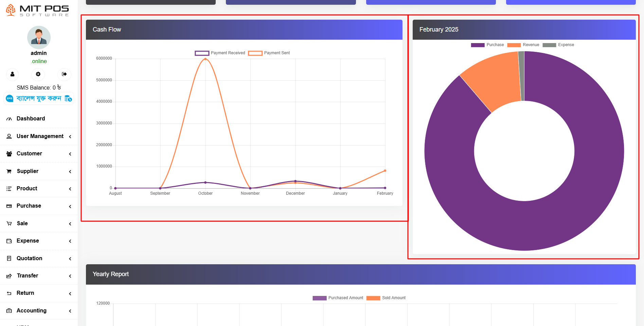Click the user profile icon button
The height and width of the screenshot is (326, 644).
(13, 74)
